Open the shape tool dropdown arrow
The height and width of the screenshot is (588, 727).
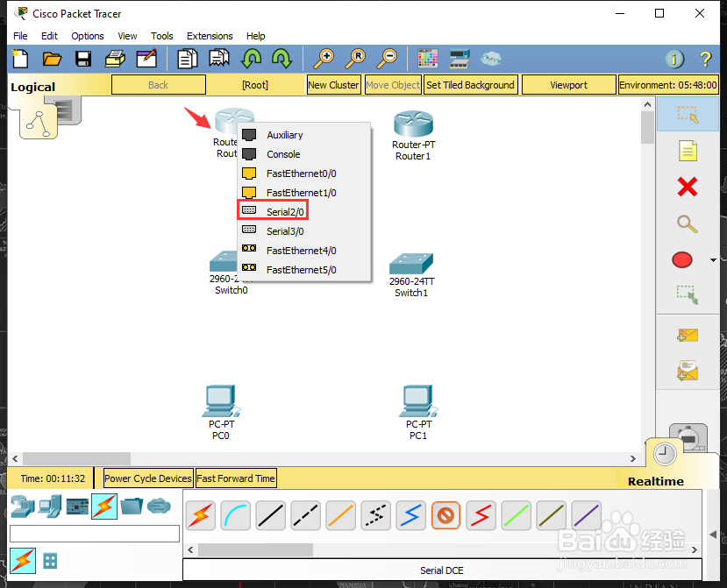713,260
